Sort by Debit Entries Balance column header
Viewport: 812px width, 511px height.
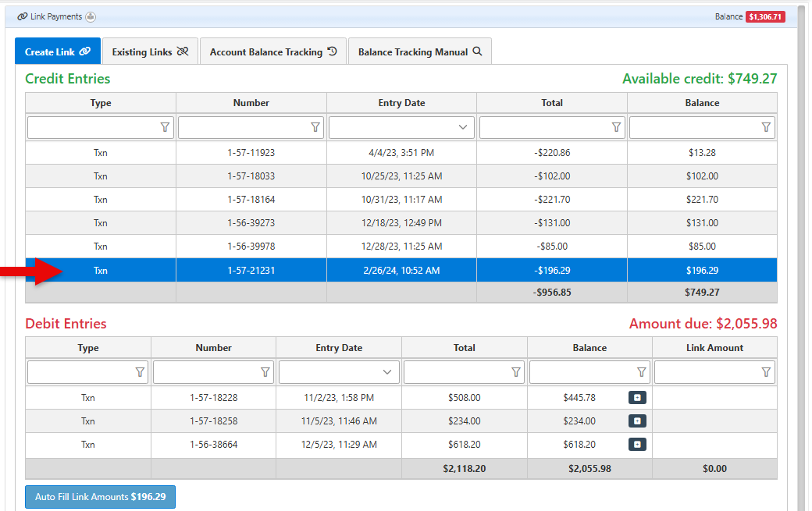589,348
